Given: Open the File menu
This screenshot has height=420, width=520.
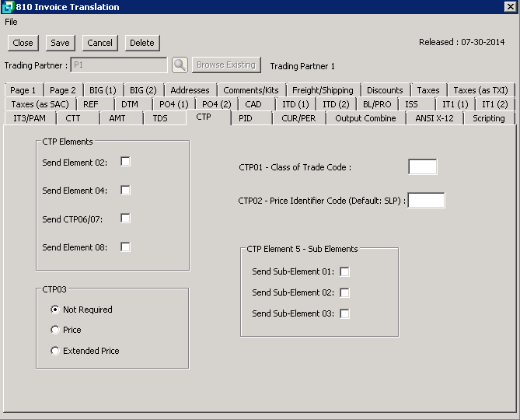Looking at the screenshot, I should tap(11, 22).
